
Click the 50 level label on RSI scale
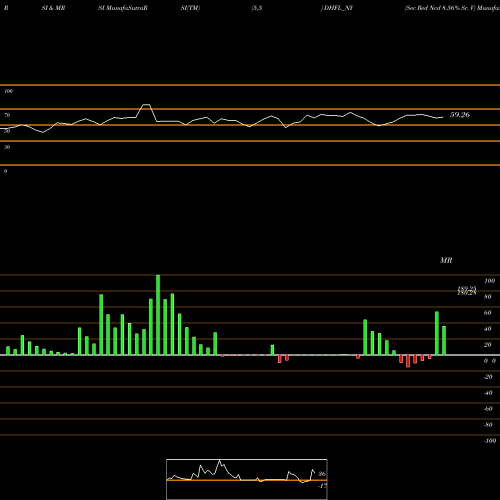7,131
